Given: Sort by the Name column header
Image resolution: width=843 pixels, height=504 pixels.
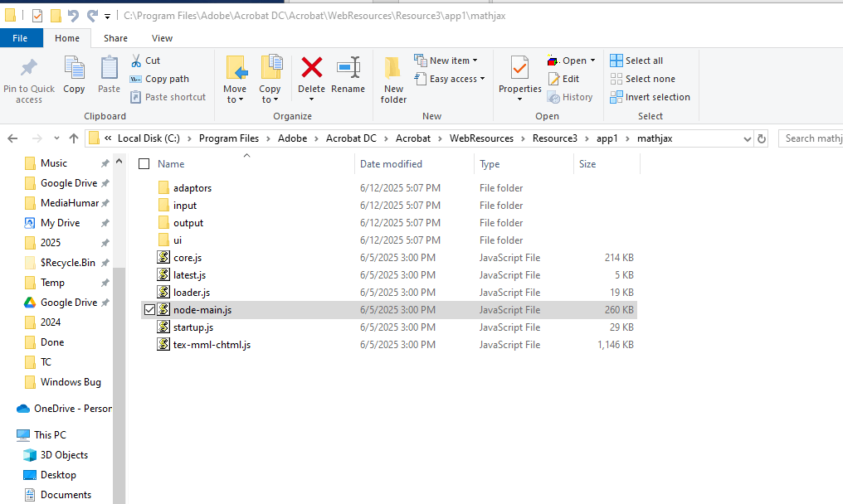Looking at the screenshot, I should click(171, 164).
